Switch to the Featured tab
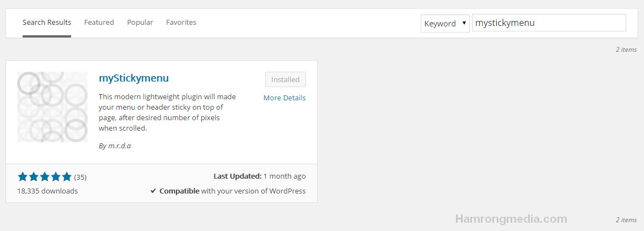This screenshot has height=231, width=644. (x=99, y=22)
